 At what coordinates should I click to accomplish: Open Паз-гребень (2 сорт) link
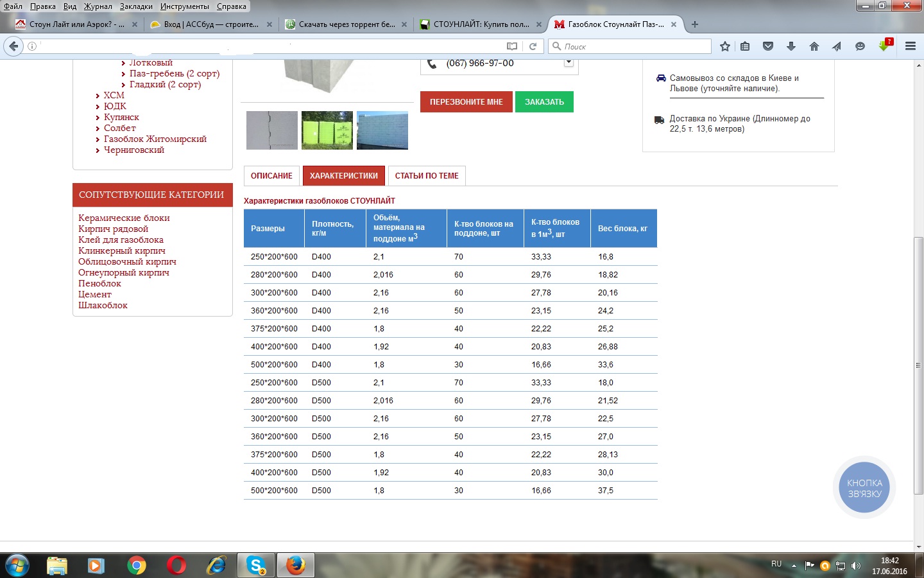point(175,73)
